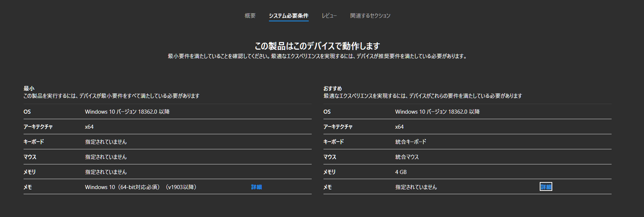This screenshot has width=644, height=217.
Task: Click the 最小 section heading
Action: click(29, 88)
